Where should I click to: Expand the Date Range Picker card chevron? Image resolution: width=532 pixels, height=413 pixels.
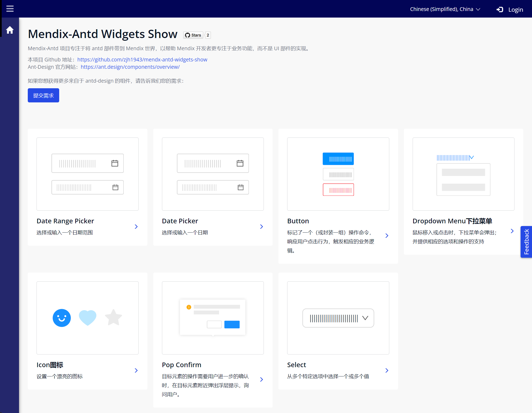point(136,226)
